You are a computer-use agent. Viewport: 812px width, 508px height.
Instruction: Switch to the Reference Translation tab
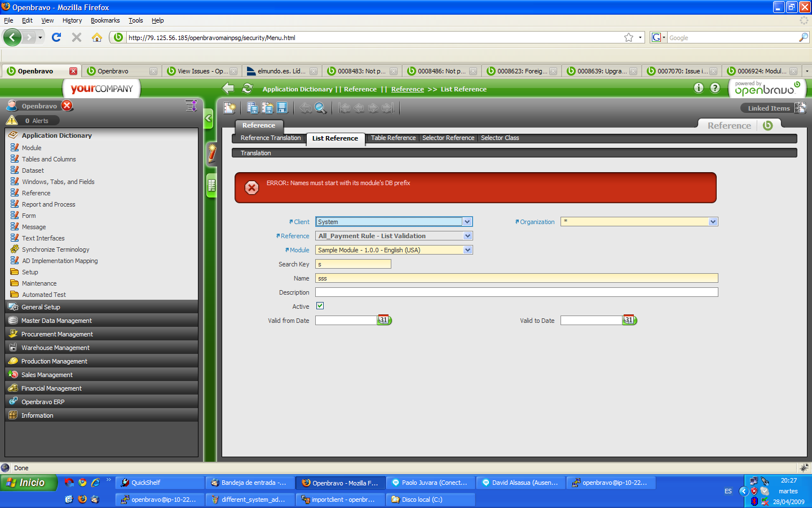(x=271, y=138)
